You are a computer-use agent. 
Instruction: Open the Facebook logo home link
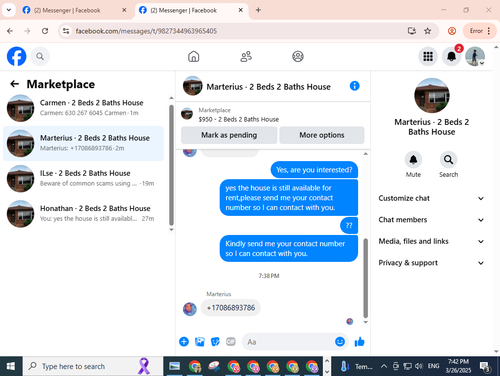(x=16, y=56)
